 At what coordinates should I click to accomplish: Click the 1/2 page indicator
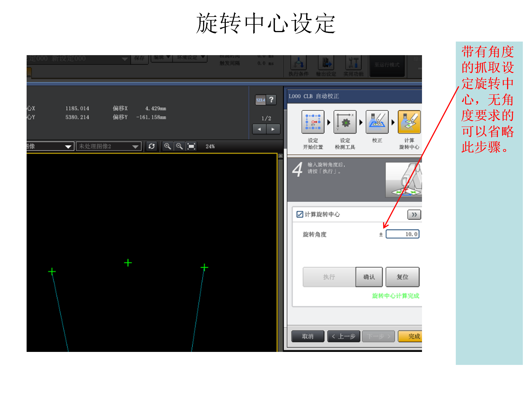click(266, 118)
